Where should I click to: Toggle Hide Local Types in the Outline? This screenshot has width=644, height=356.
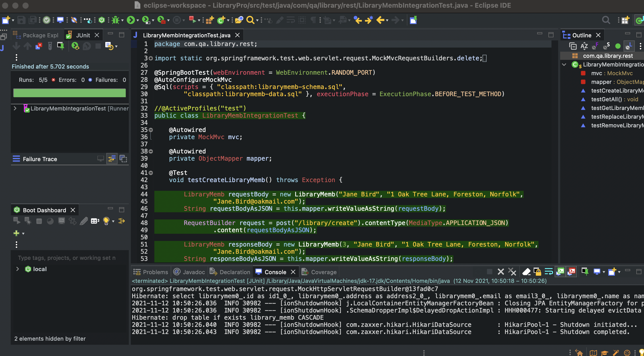pos(629,46)
